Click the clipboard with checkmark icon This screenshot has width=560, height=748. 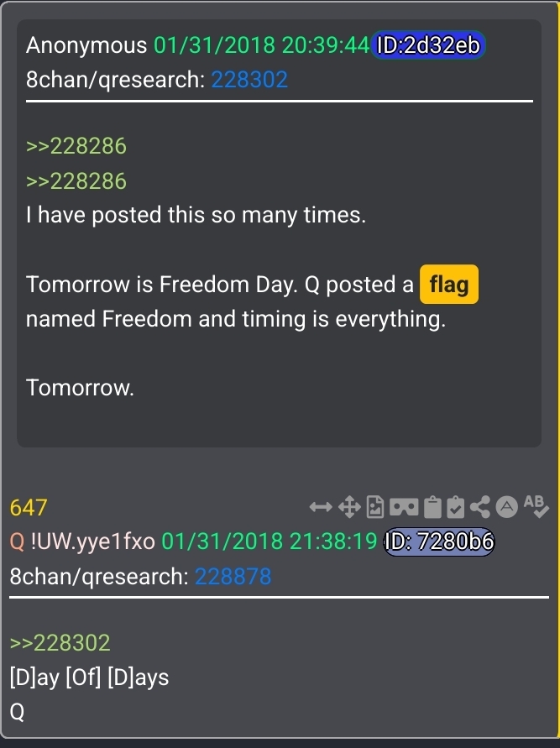coord(456,506)
